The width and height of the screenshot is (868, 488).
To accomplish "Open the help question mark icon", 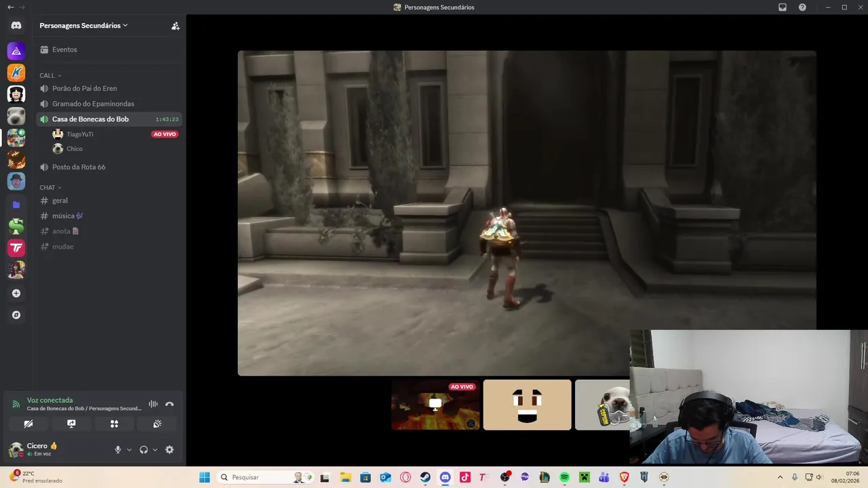I will click(x=802, y=7).
